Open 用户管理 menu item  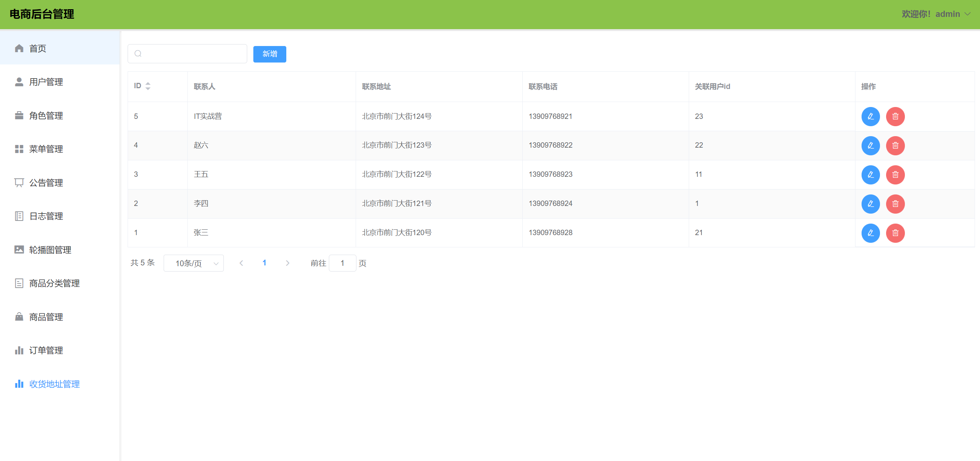coord(46,82)
